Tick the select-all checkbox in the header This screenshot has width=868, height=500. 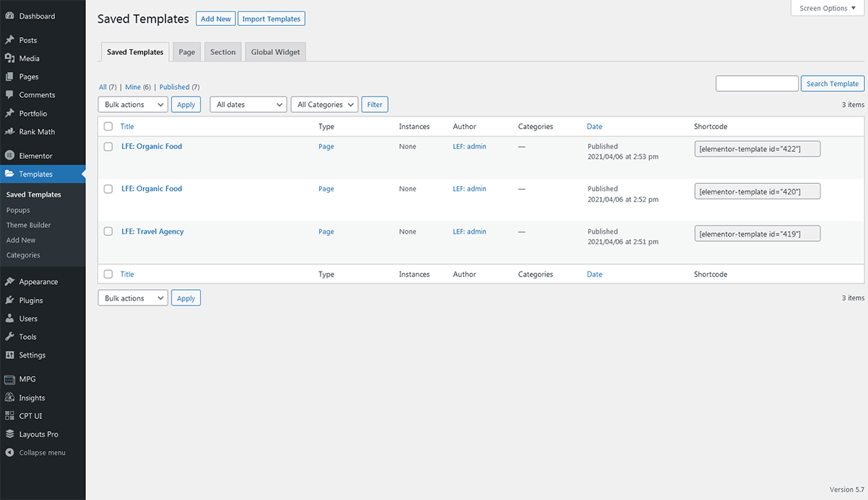pyautogui.click(x=108, y=127)
